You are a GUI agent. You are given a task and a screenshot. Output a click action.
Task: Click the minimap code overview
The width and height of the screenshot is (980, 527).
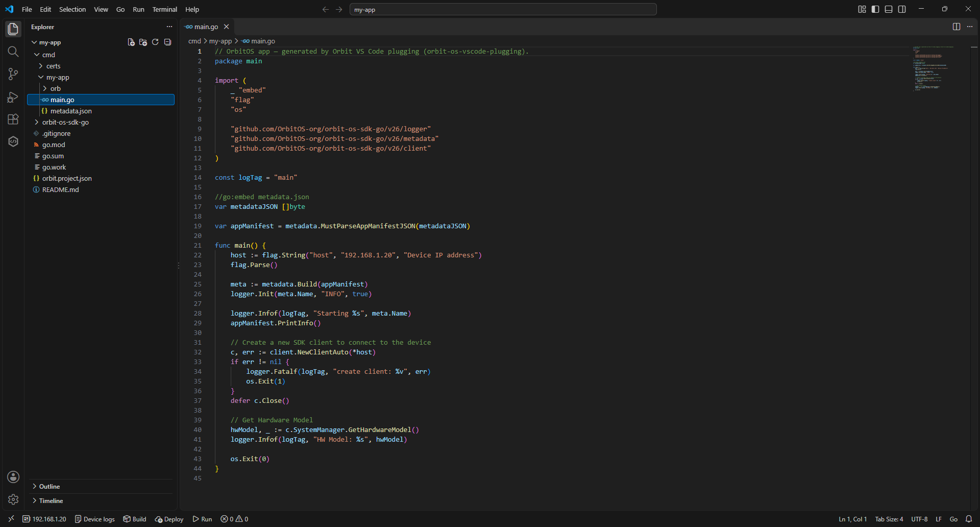933,68
